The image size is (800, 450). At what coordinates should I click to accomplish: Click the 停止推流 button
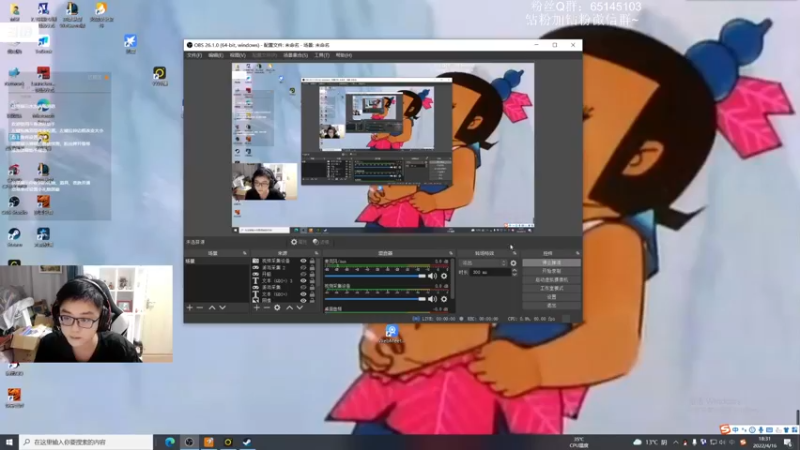click(551, 263)
